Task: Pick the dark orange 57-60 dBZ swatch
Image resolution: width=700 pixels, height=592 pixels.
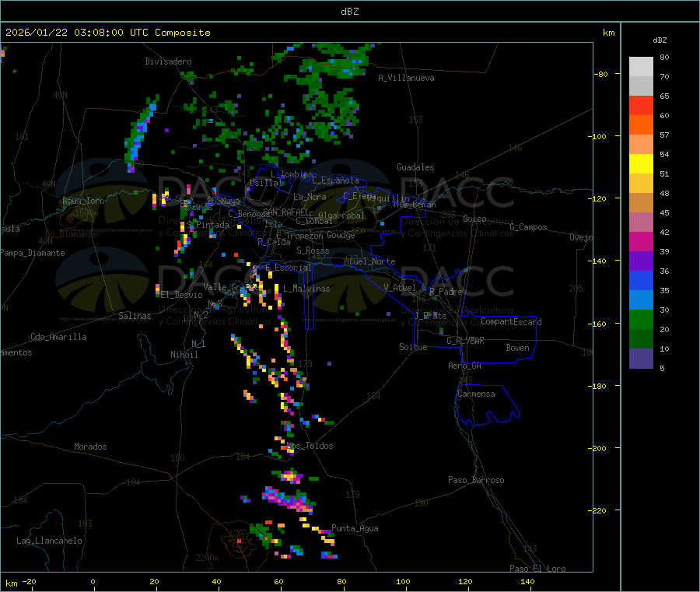Action: 641,125
